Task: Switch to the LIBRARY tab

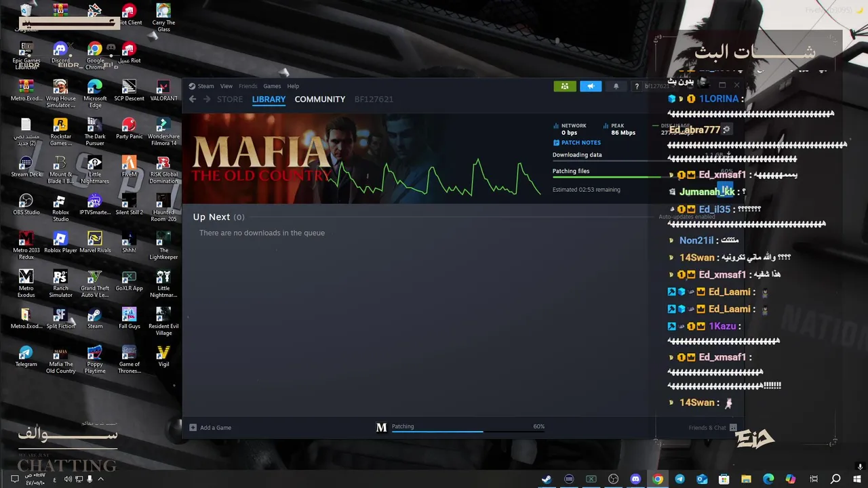Action: pos(269,99)
